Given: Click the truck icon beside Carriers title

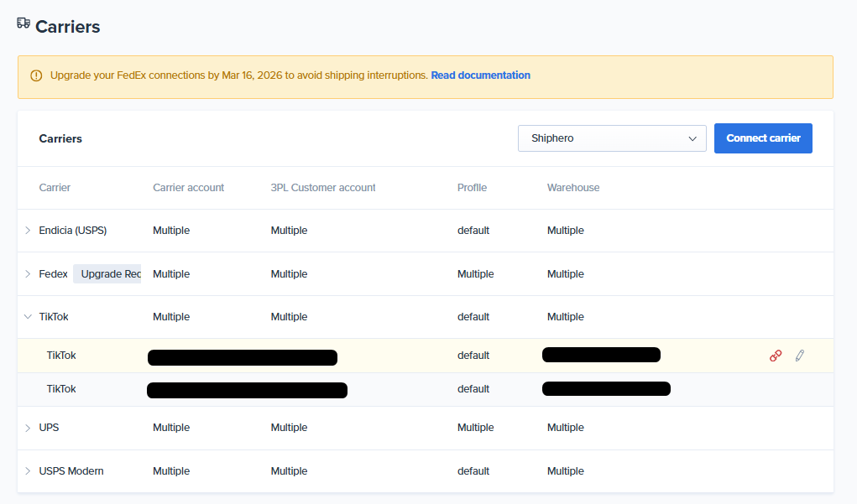Looking at the screenshot, I should tap(24, 24).
